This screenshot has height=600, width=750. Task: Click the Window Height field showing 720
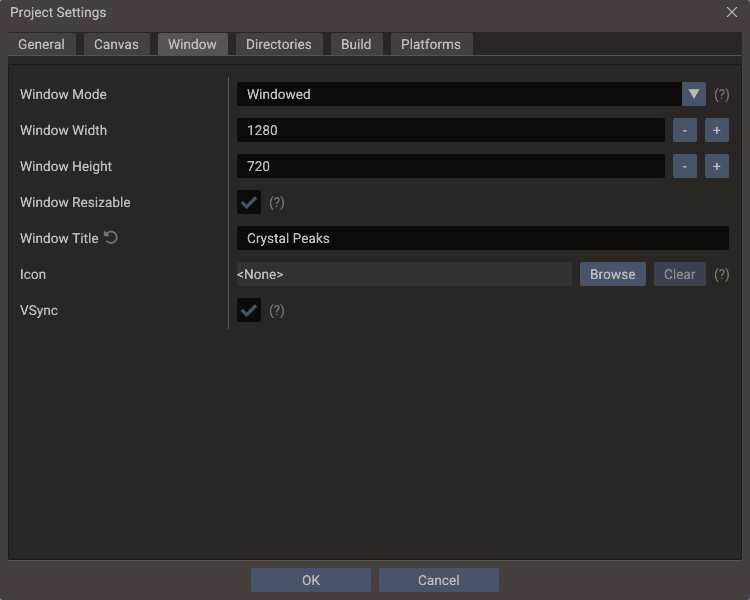451,166
